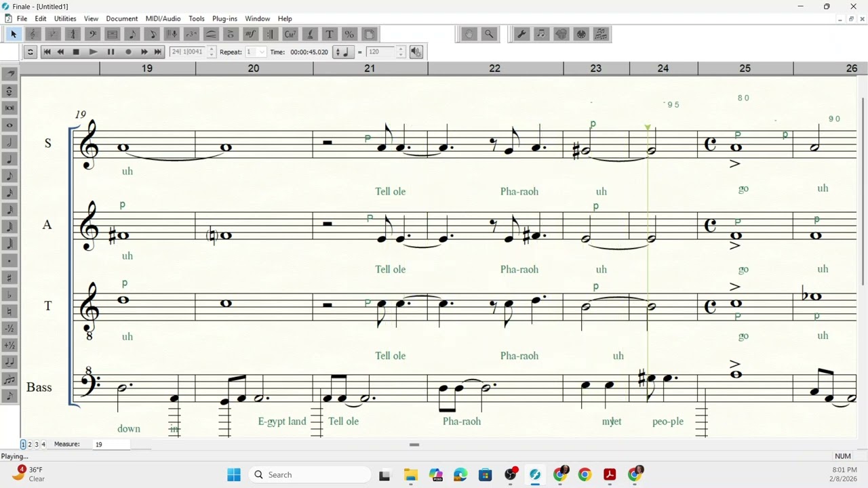This screenshot has height=488, width=868.
Task: Click the Play button
Action: tap(93, 52)
